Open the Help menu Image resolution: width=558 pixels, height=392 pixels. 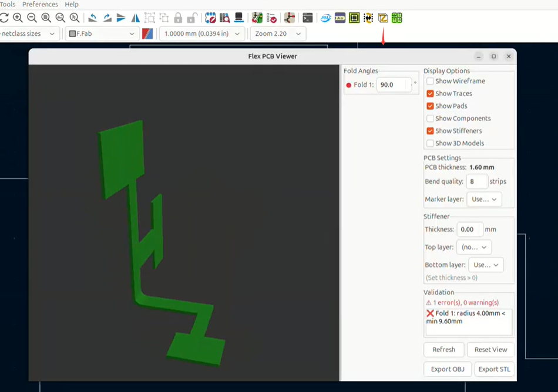pyautogui.click(x=72, y=4)
